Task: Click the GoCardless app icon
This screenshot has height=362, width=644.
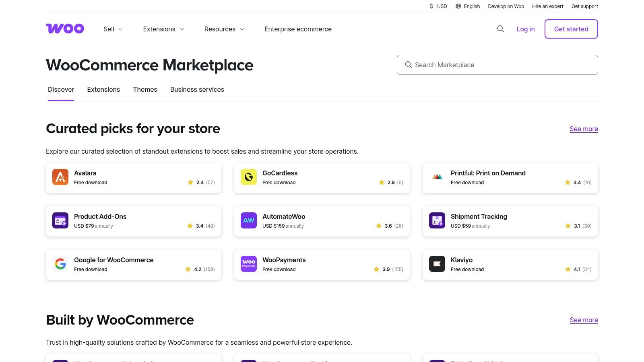Action: click(x=248, y=177)
